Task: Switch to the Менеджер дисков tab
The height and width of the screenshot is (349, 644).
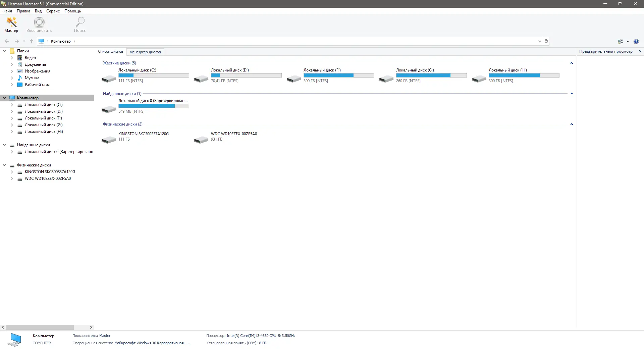Action: pyautogui.click(x=145, y=52)
